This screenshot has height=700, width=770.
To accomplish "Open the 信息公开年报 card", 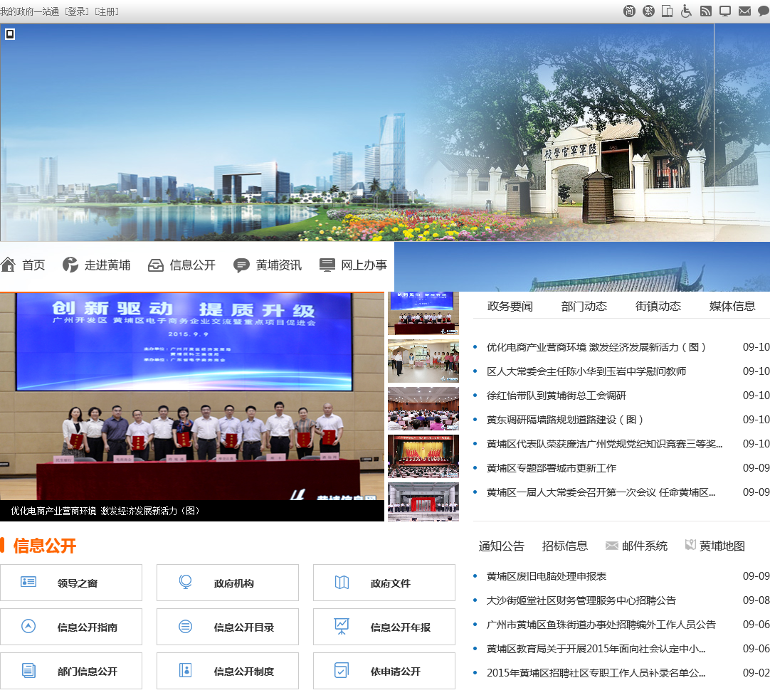I will [x=384, y=627].
